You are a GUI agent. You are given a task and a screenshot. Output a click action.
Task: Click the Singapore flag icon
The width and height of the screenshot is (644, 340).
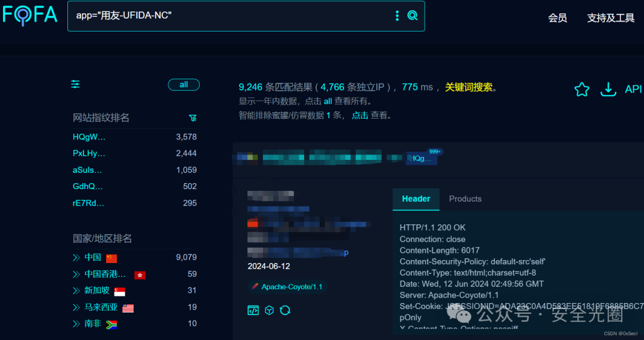[119, 292]
